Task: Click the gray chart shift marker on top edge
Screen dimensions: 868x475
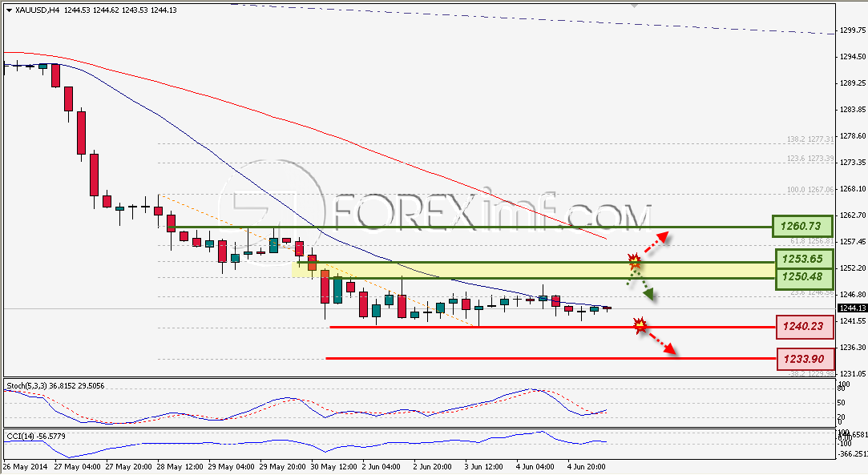Action: click(x=635, y=6)
